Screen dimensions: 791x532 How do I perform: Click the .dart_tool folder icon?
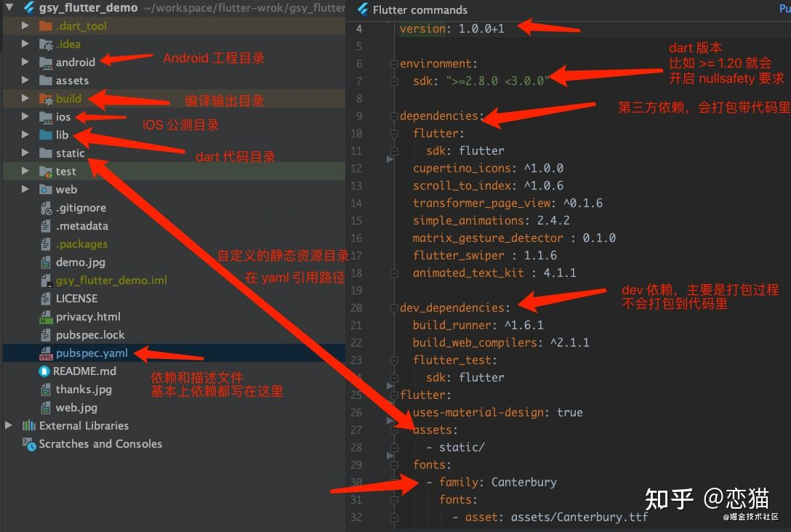pyautogui.click(x=46, y=25)
